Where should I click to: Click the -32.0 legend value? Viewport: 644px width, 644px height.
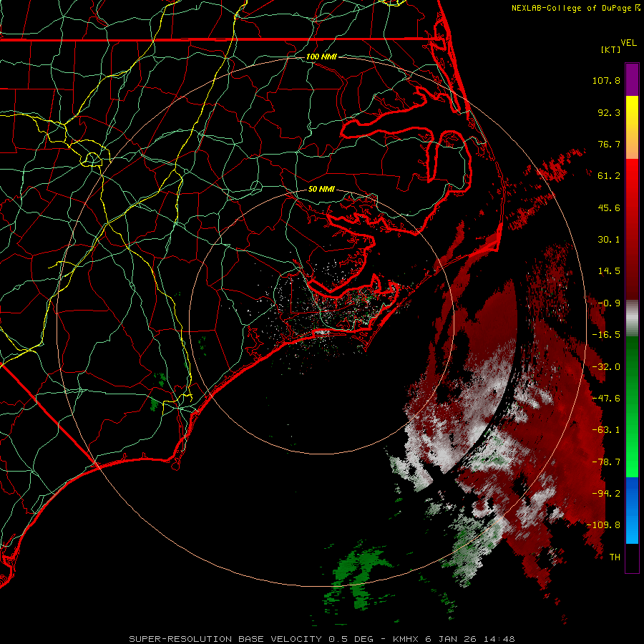coord(606,367)
